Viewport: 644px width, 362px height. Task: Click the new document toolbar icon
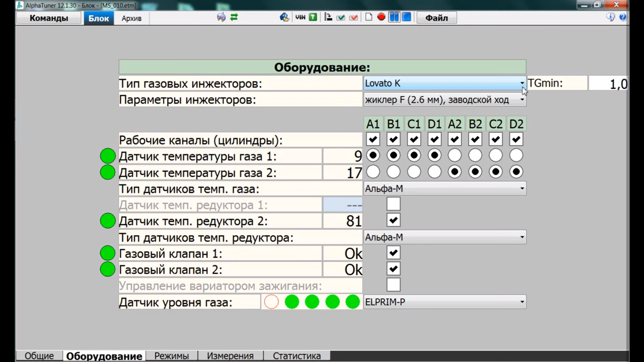click(x=368, y=17)
